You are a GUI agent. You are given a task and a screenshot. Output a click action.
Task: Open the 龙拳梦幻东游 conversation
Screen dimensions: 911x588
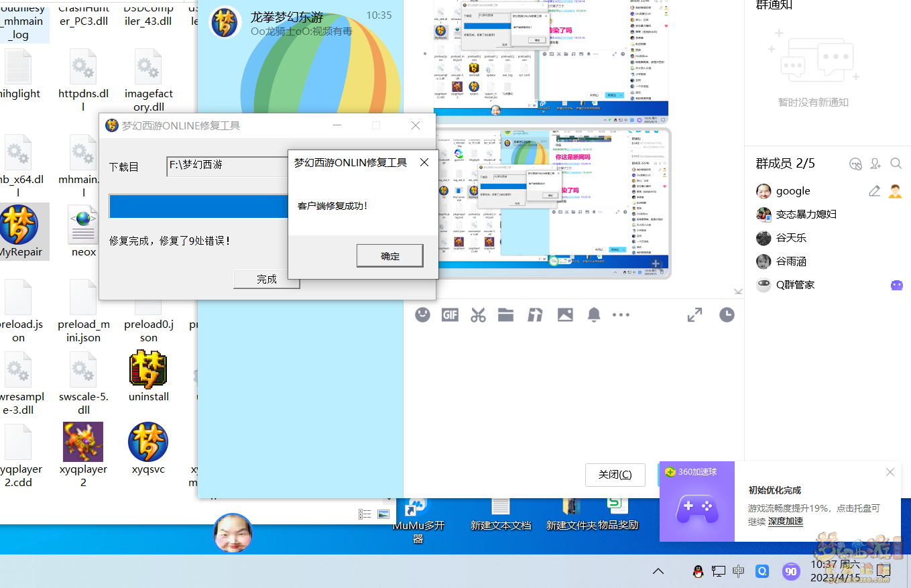pos(300,23)
